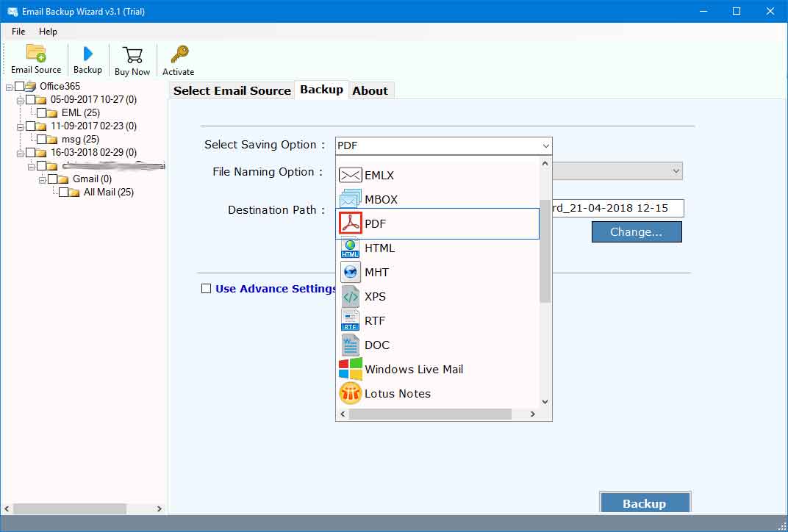Select the Lotus Notes option text
This screenshot has width=788, height=532.
tap(398, 393)
